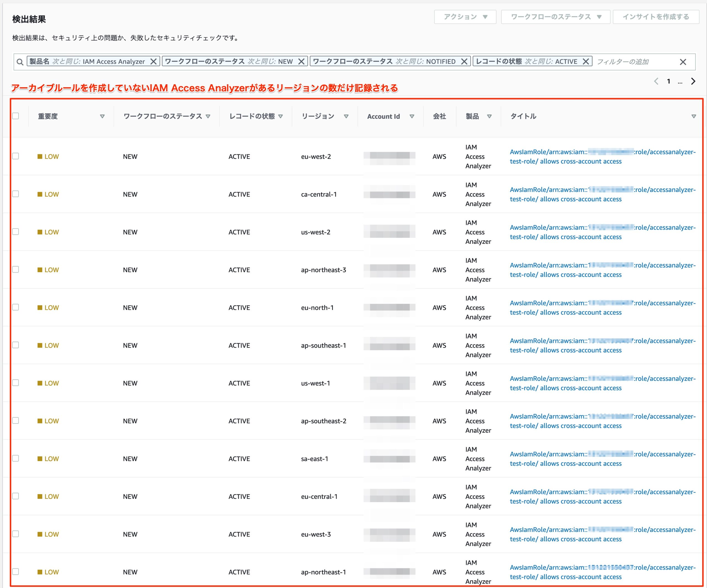Open the ワークフローのステータス dropdown button
Viewport: 707px width, 588px height.
tap(555, 17)
